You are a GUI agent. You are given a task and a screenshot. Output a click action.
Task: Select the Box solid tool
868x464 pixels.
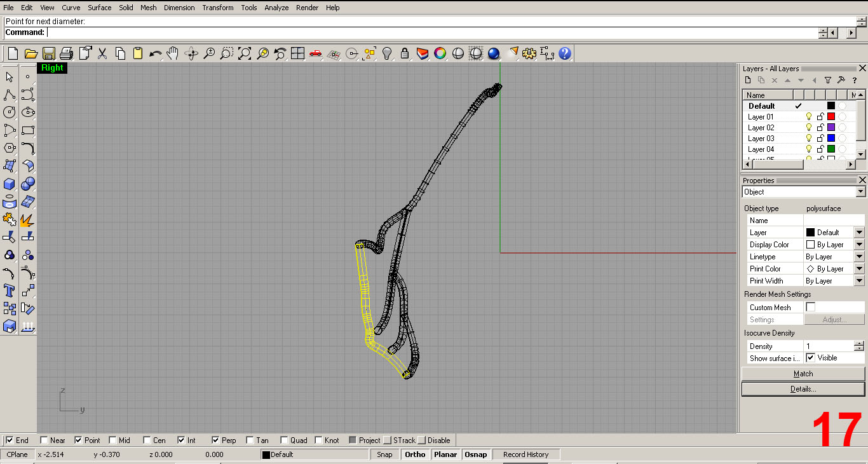(x=10, y=184)
